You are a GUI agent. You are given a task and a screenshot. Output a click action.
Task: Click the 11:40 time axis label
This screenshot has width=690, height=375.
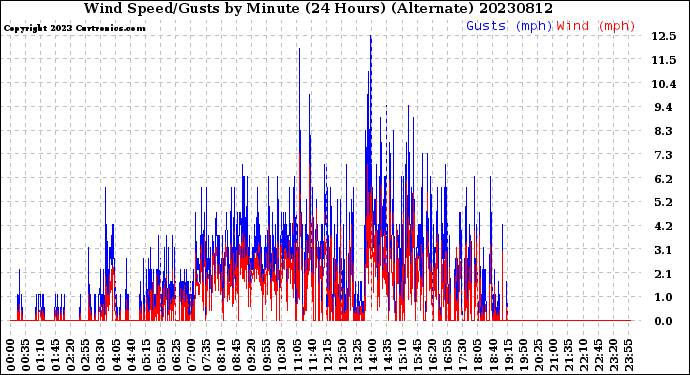point(312,355)
